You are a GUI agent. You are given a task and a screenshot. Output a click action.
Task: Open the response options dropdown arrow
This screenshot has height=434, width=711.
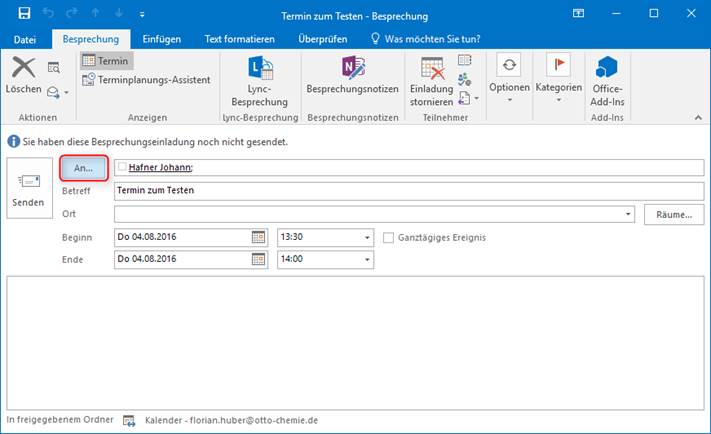pyautogui.click(x=477, y=98)
